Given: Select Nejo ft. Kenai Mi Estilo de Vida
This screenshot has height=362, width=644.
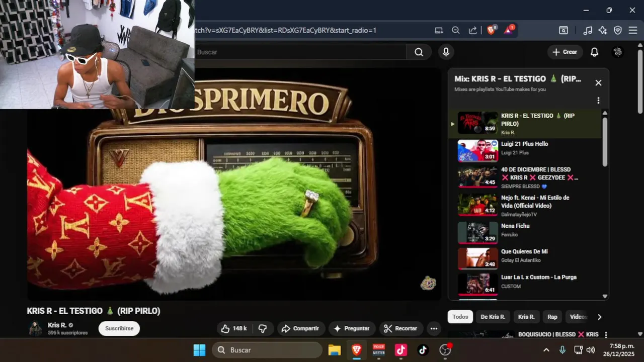Looking at the screenshot, I should click(526, 205).
